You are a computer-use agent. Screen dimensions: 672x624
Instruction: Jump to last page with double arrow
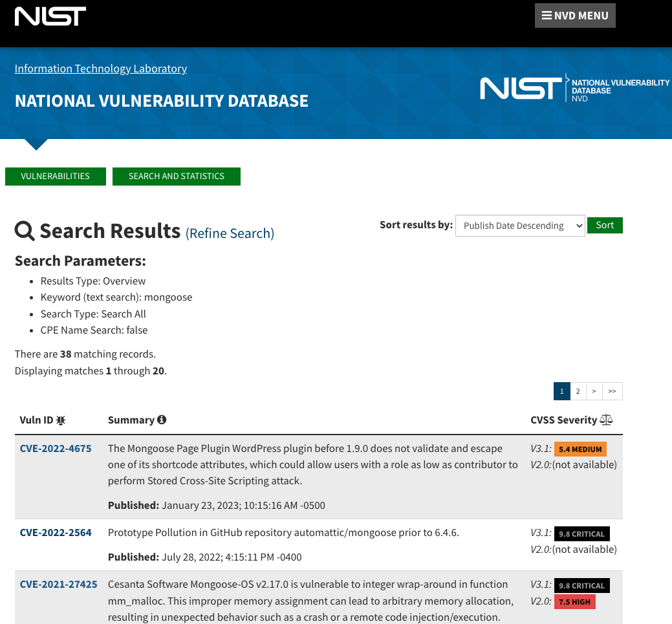(612, 391)
